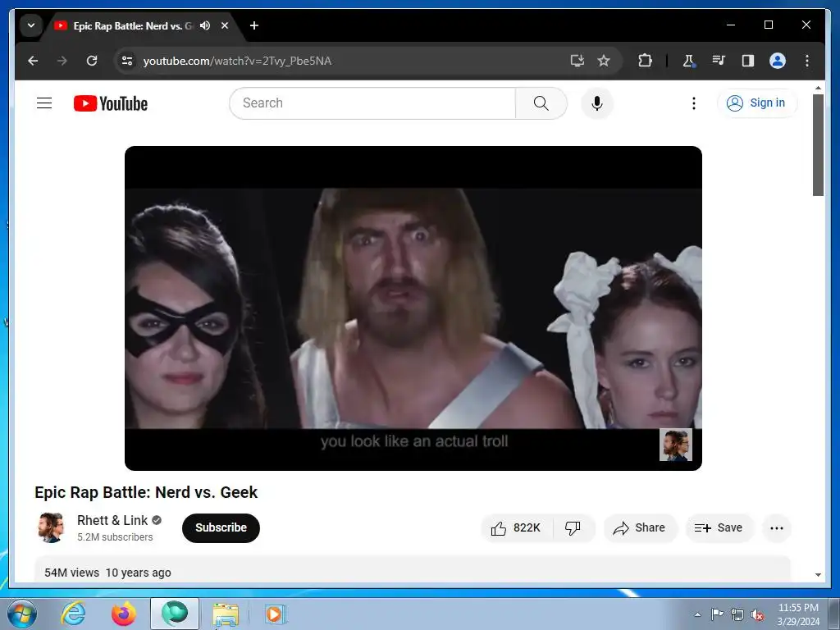Dislike this video
Image resolution: width=840 pixels, height=630 pixels.
pyautogui.click(x=573, y=528)
